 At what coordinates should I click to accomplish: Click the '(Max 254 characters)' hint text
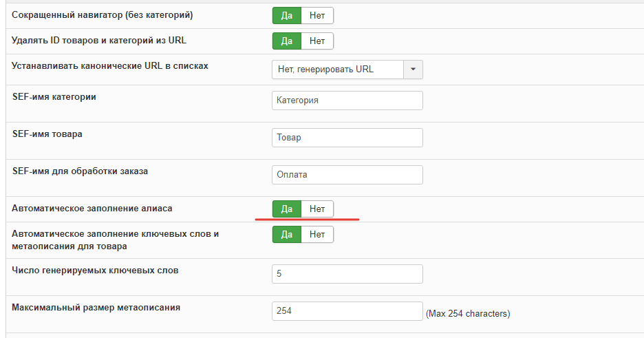[x=468, y=314]
